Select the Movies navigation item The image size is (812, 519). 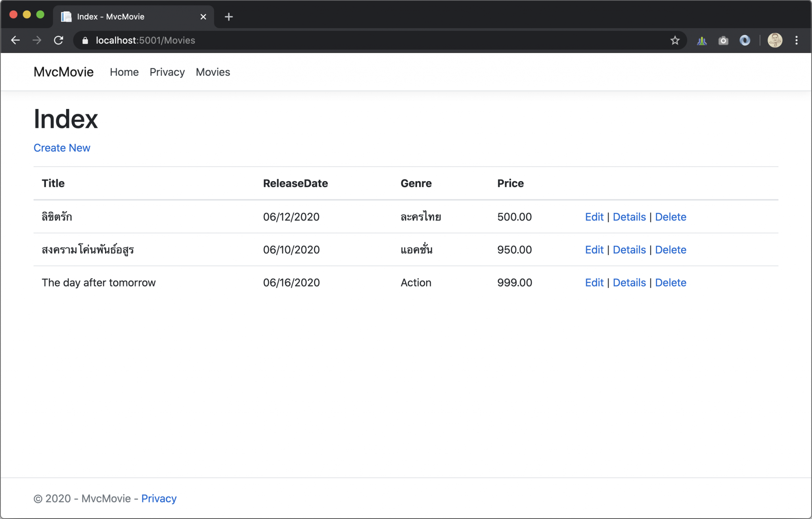[213, 72]
